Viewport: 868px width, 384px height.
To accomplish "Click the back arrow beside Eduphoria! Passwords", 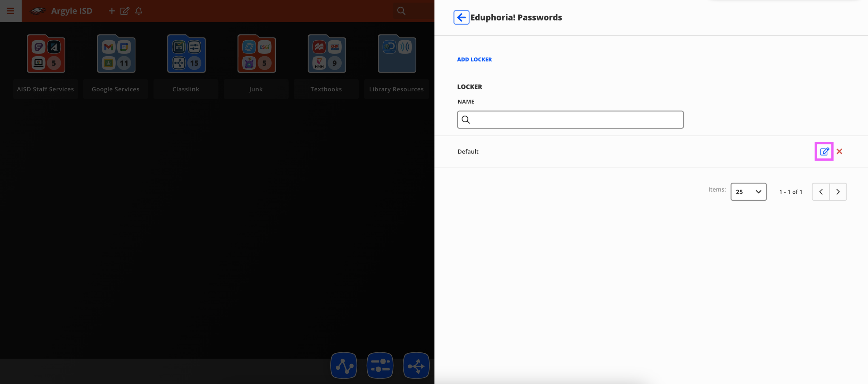I will click(x=461, y=17).
